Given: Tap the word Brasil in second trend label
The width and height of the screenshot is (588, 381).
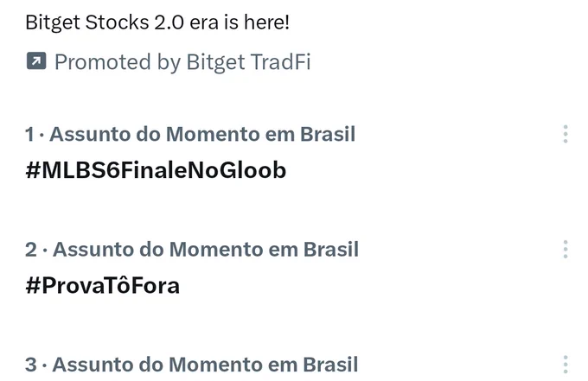Looking at the screenshot, I should (x=331, y=250).
